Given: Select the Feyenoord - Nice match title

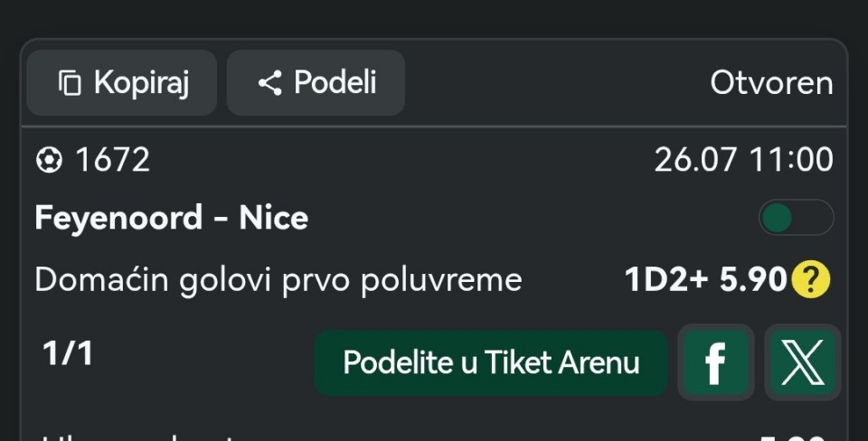Looking at the screenshot, I should coord(172,218).
